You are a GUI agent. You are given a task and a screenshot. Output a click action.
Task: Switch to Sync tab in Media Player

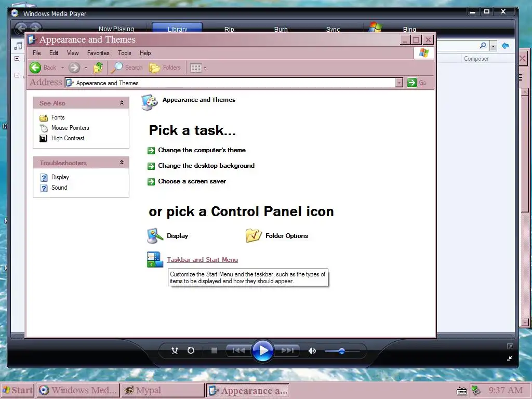[333, 29]
